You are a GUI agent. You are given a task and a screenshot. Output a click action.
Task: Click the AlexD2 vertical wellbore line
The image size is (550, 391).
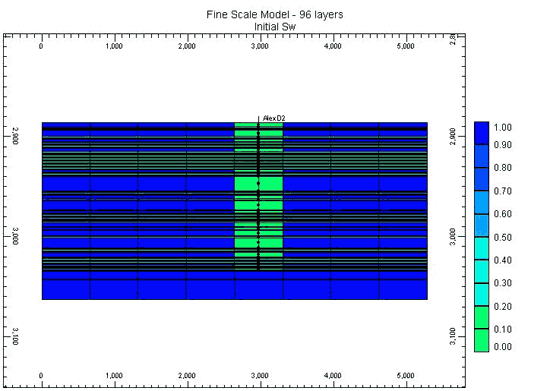[x=258, y=193]
